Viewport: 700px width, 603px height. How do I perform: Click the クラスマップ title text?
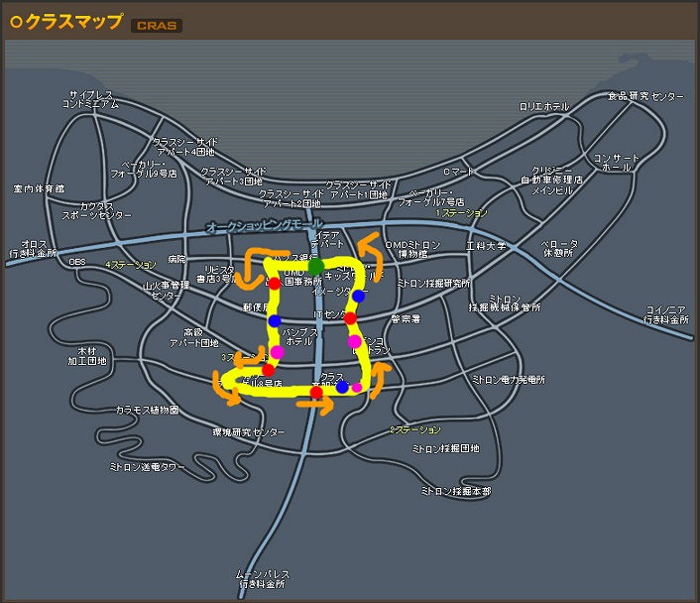pyautogui.click(x=73, y=22)
